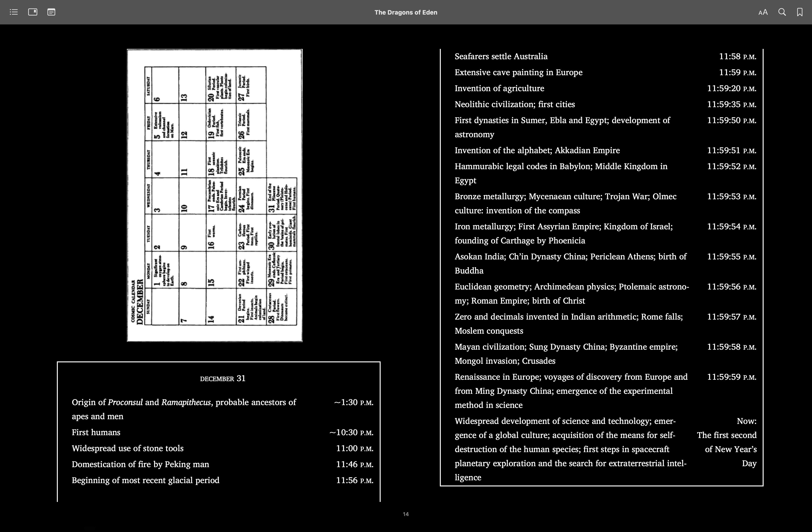
Task: Click the DECEMBER 31 heading
Action: pyautogui.click(x=223, y=379)
